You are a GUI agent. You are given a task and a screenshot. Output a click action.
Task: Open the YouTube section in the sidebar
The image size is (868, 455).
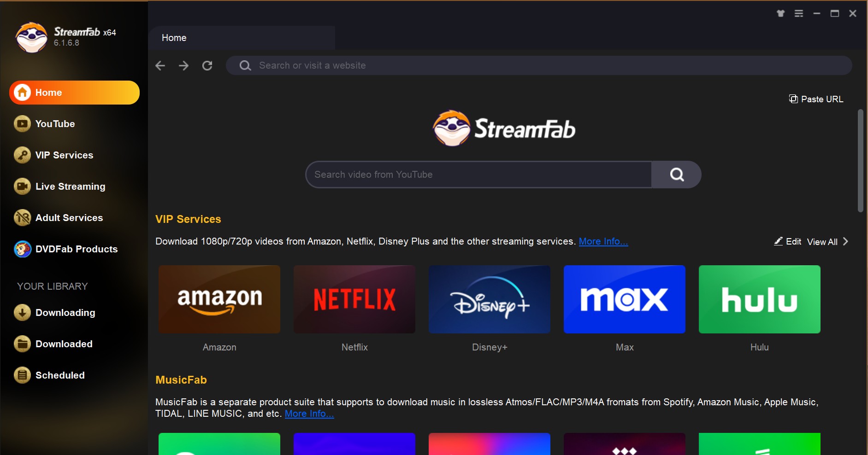tap(74, 124)
